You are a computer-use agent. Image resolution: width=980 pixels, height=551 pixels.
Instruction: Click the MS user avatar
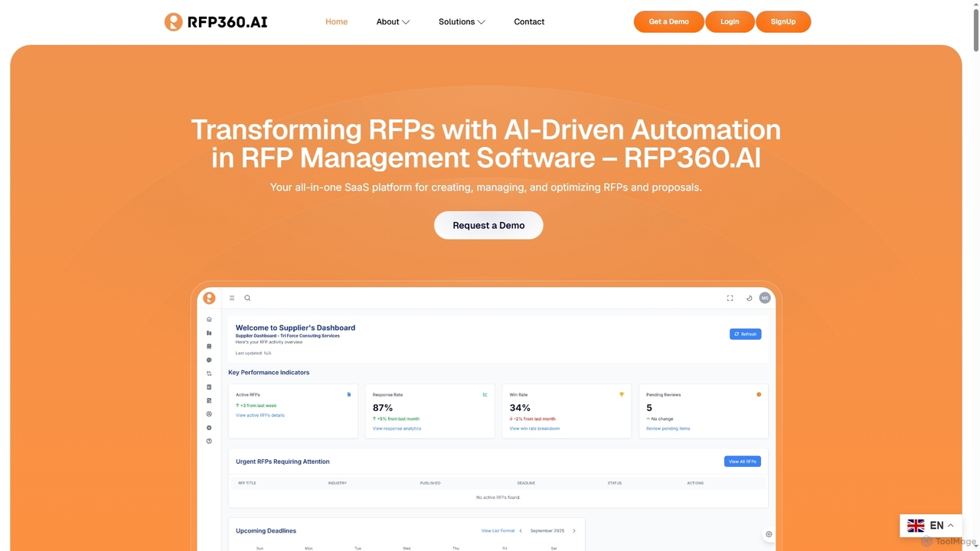(764, 298)
